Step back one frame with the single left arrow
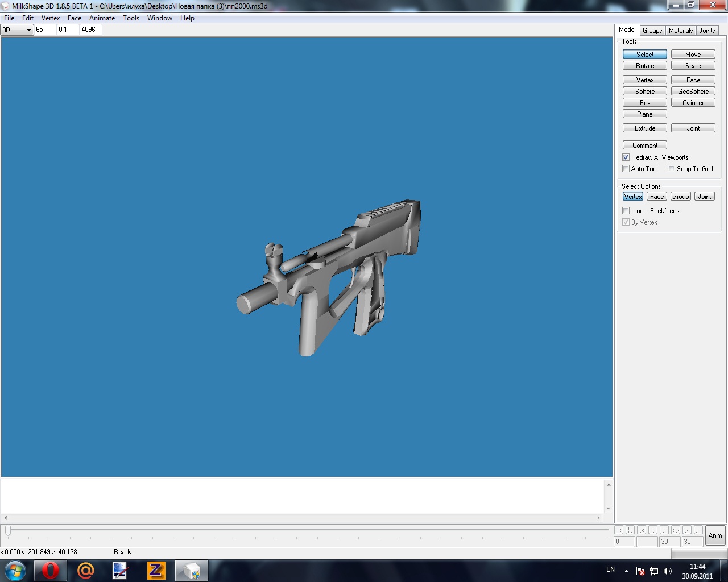This screenshot has height=582, width=728. [x=653, y=530]
